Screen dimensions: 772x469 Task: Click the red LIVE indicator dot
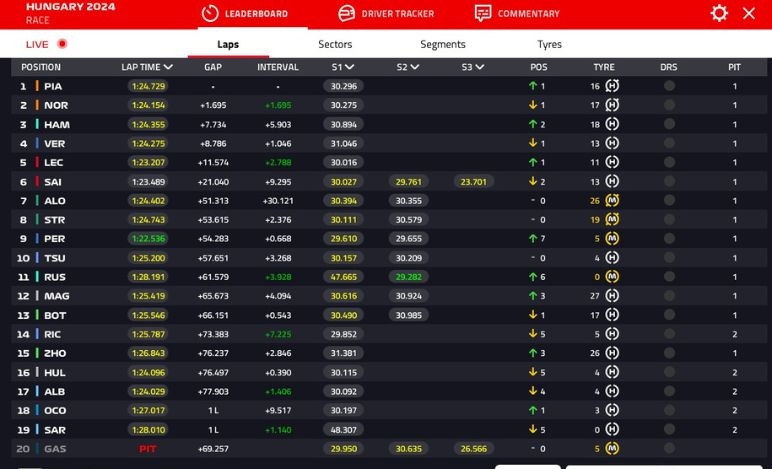click(62, 44)
